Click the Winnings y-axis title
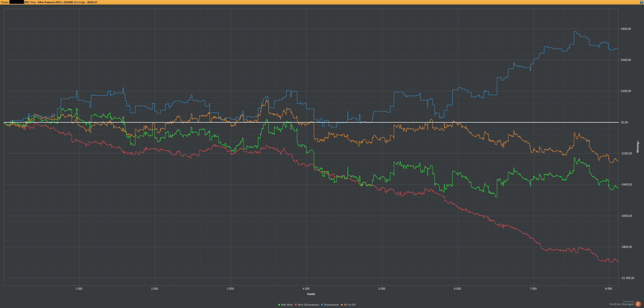Viewport: 644px width, 308px height. point(638,147)
